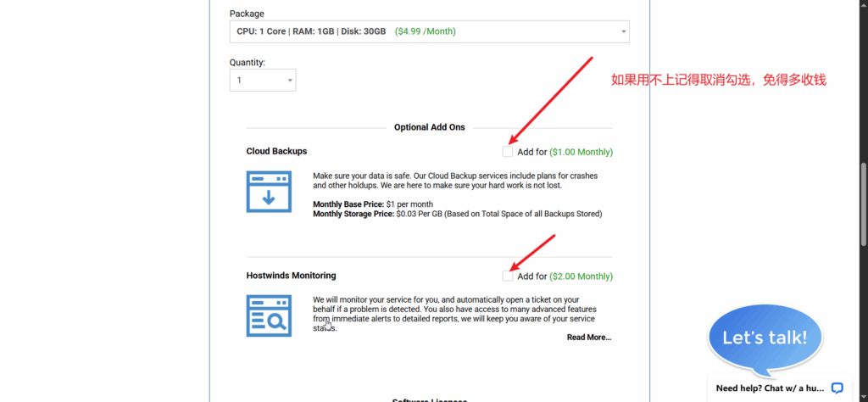The height and width of the screenshot is (402, 868).
Task: Enable the Cloud Backups add-on checkbox
Action: [x=507, y=152]
